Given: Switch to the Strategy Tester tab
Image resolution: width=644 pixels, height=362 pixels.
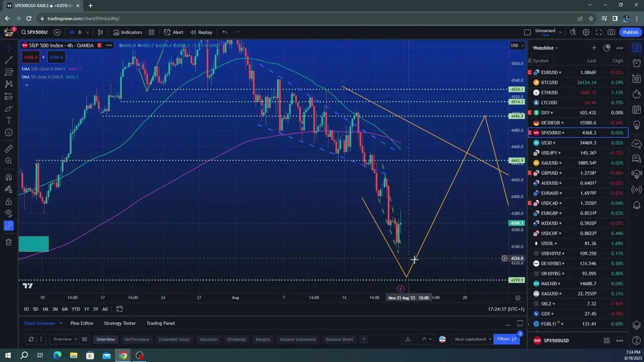Looking at the screenshot, I should 120,323.
